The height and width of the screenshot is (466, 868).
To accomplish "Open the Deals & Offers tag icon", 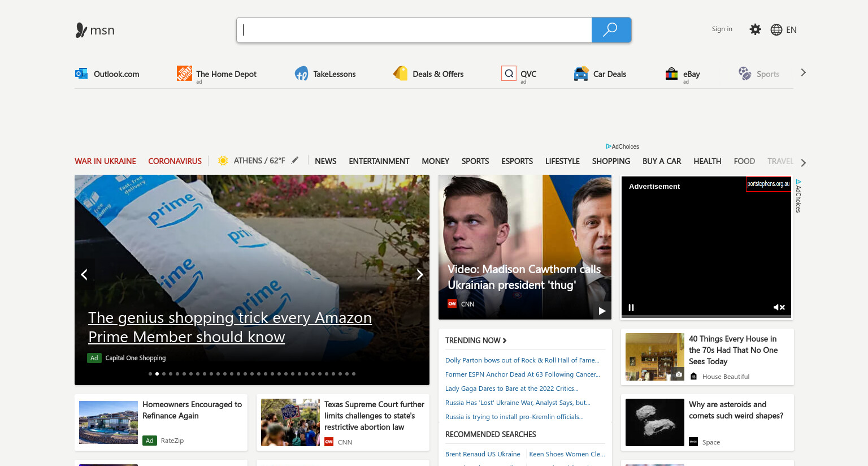I will (400, 74).
